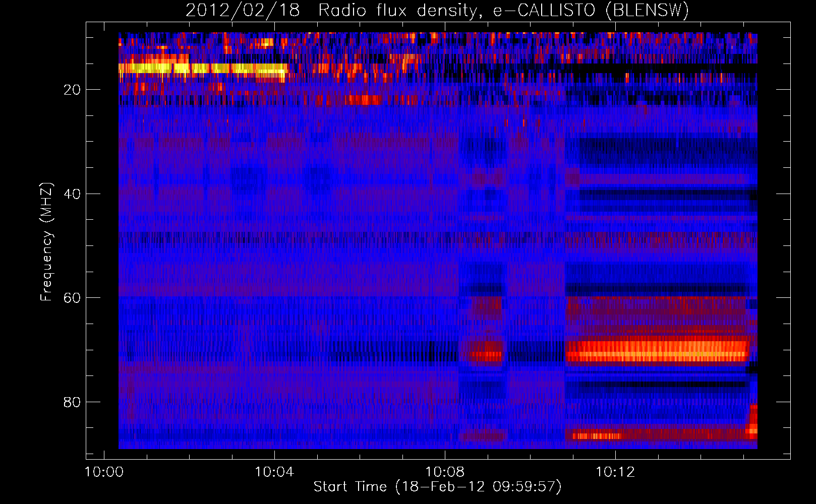Viewport: 816px width, 504px height.
Task: Click the '10:08' time tick label
Action: 445,472
